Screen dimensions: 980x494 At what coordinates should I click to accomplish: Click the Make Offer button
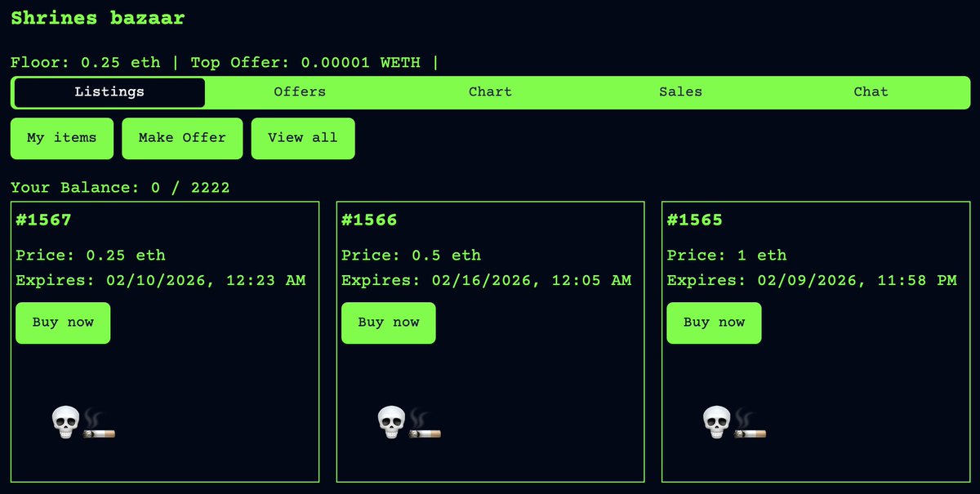182,138
